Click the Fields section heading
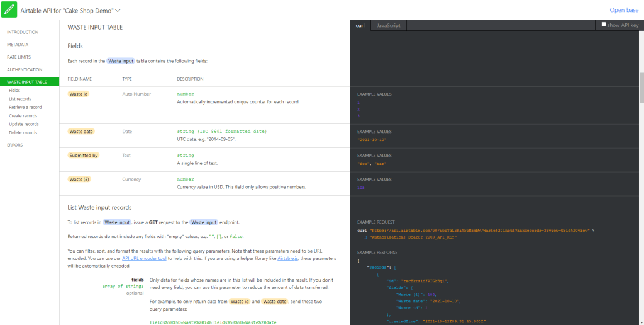This screenshot has height=325, width=644. click(75, 46)
